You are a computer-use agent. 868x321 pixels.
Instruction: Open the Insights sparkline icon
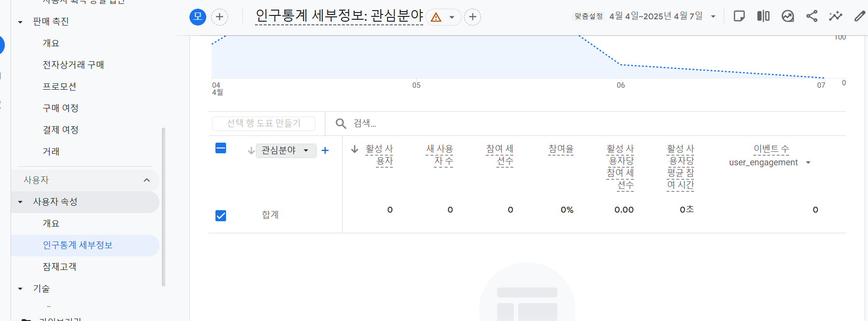pyautogui.click(x=836, y=16)
